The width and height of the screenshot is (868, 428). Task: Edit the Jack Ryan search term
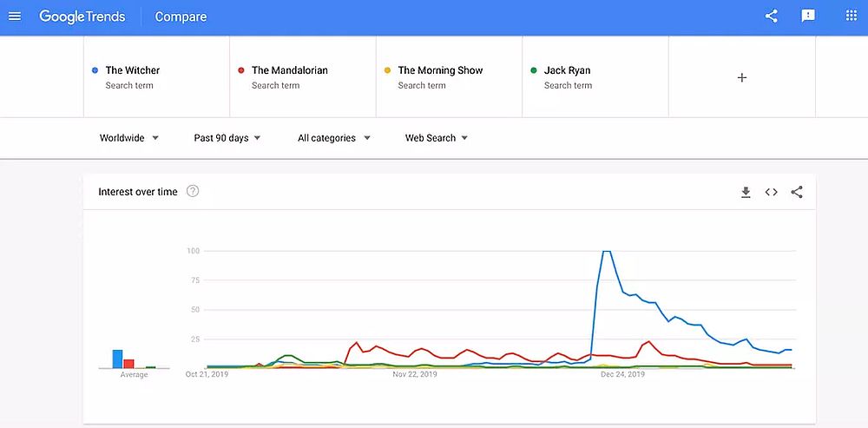coord(567,70)
